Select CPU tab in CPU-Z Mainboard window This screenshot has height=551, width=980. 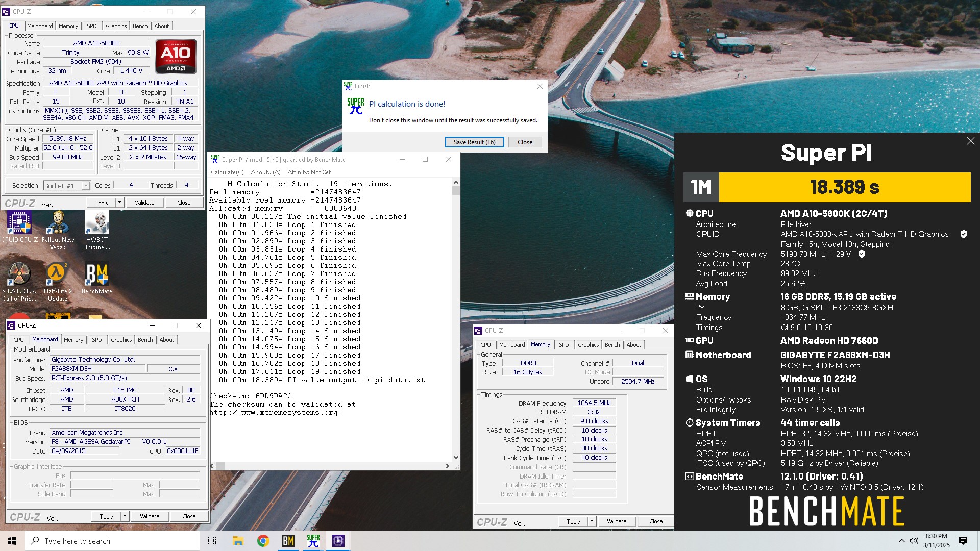click(x=18, y=340)
